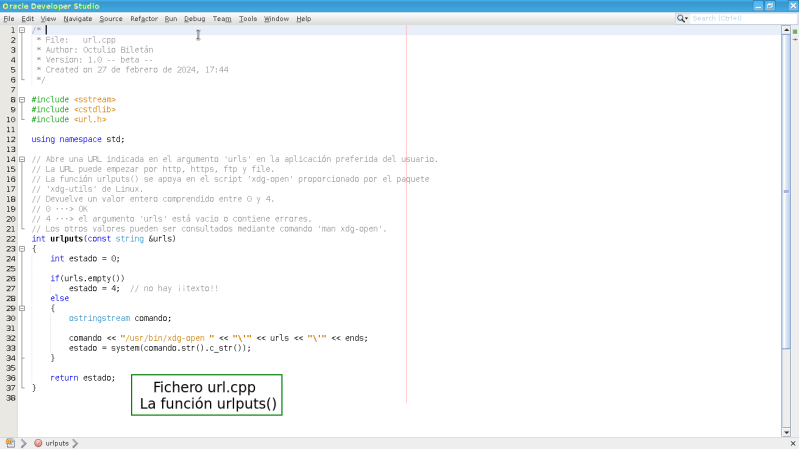The image size is (799, 449).
Task: Click the 'return estado;' line
Action: [x=83, y=378]
